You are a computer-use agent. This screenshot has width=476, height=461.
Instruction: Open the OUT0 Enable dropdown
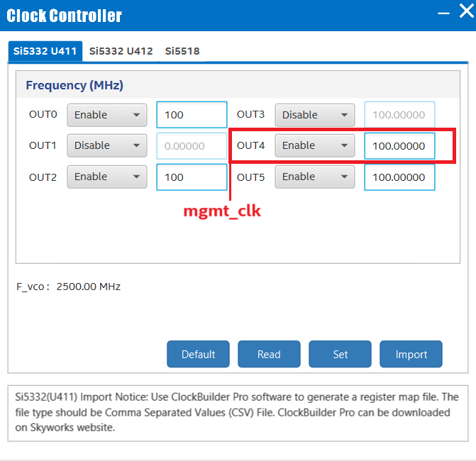107,115
